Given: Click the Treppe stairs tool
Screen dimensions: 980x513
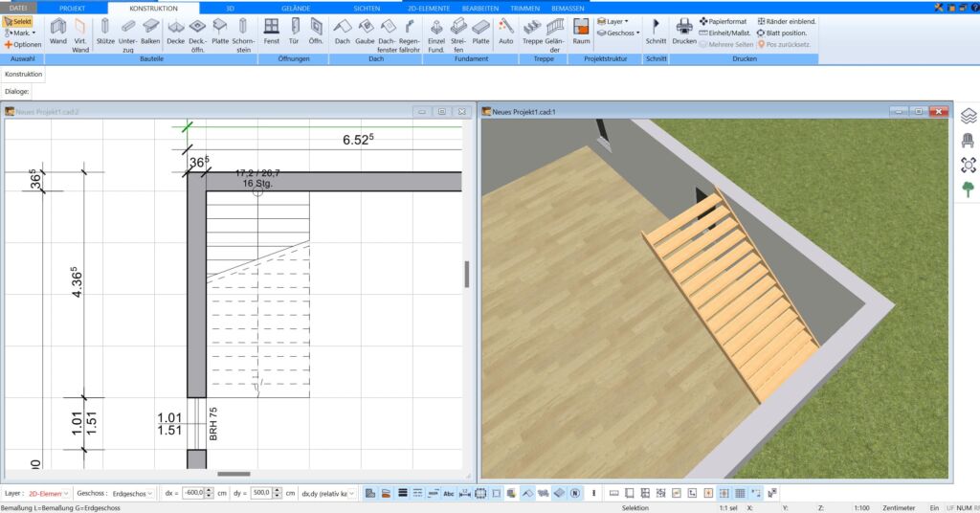Looking at the screenshot, I should [x=532, y=32].
